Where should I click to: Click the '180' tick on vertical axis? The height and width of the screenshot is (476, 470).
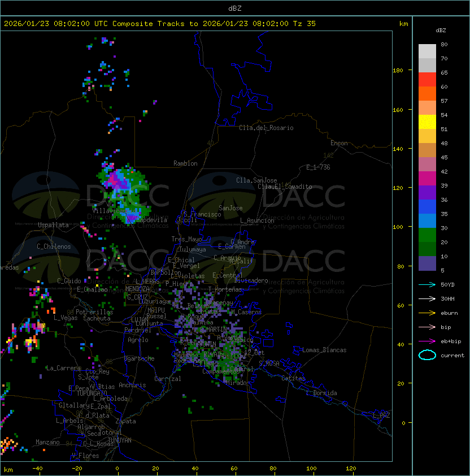(x=398, y=71)
